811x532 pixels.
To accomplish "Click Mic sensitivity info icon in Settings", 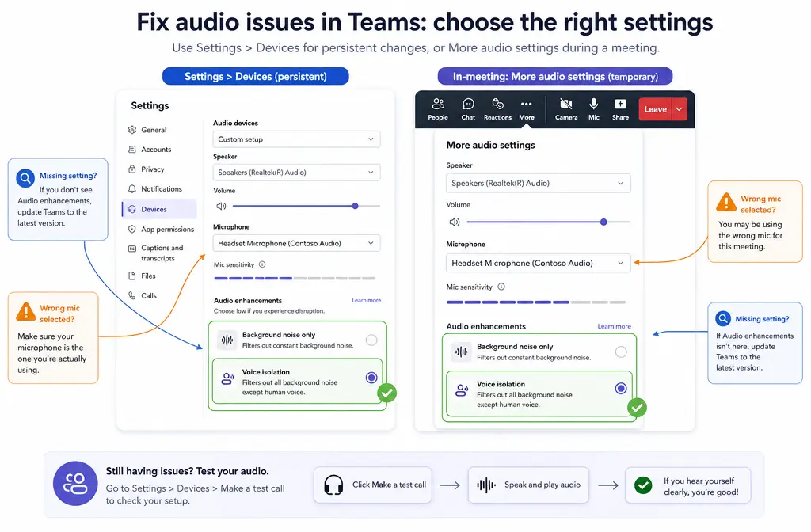I will (262, 264).
